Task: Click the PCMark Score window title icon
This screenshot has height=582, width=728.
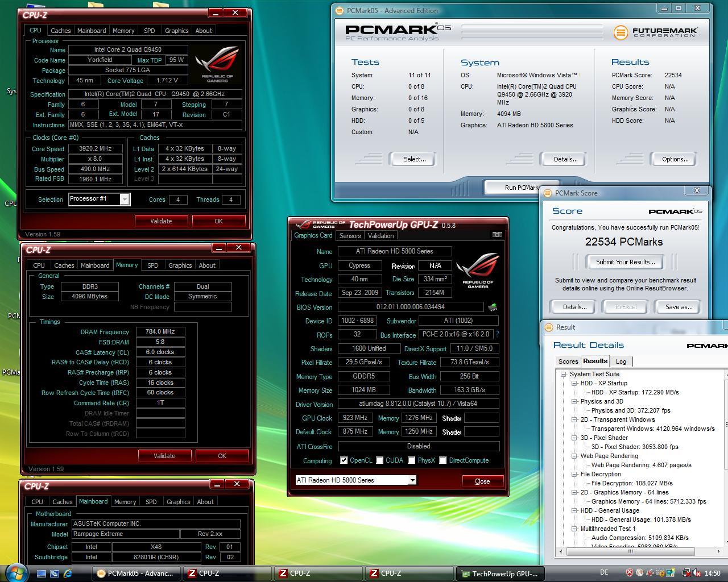Action: [x=548, y=193]
